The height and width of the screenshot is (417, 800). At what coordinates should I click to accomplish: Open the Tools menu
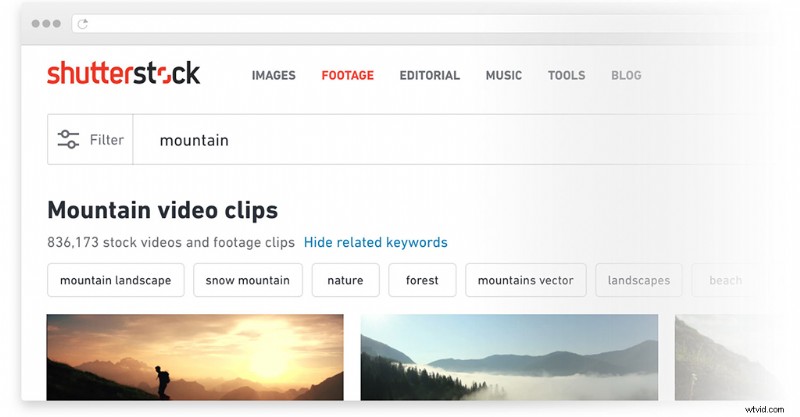point(566,76)
